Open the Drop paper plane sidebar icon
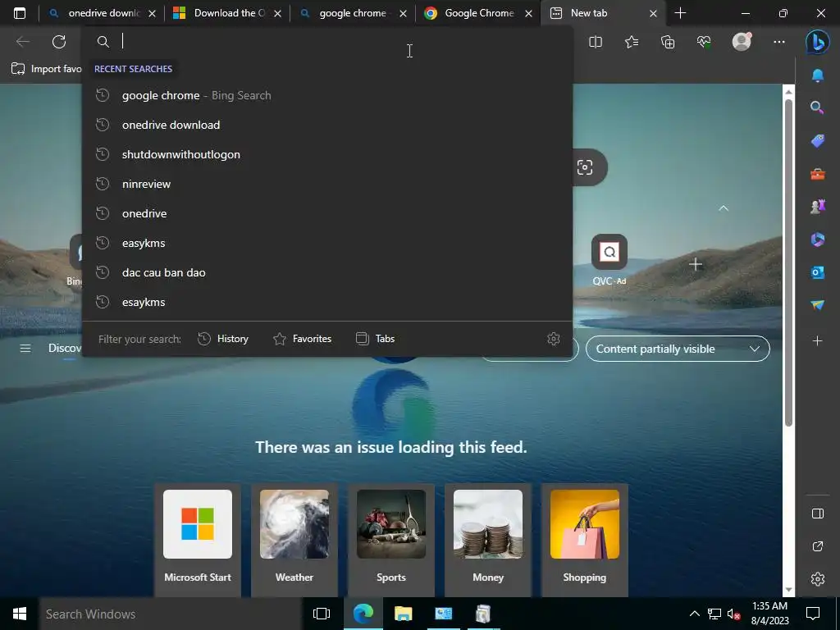840x630 pixels. tap(818, 305)
